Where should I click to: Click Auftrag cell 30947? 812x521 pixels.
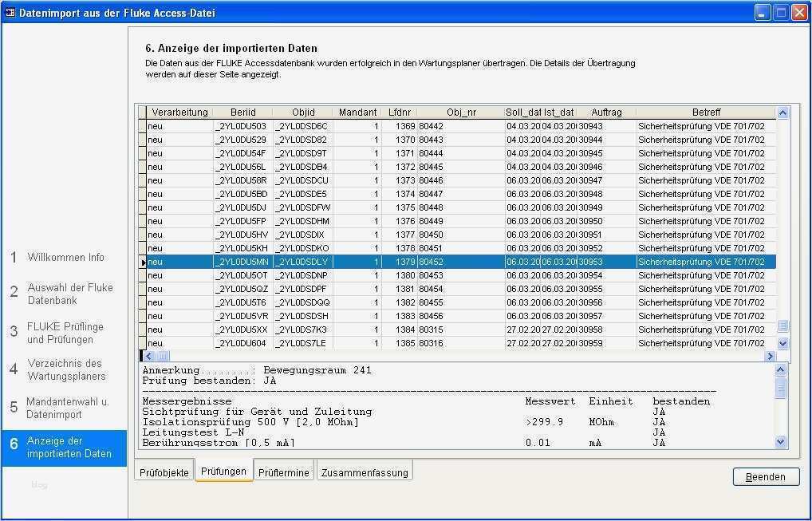pyautogui.click(x=606, y=181)
